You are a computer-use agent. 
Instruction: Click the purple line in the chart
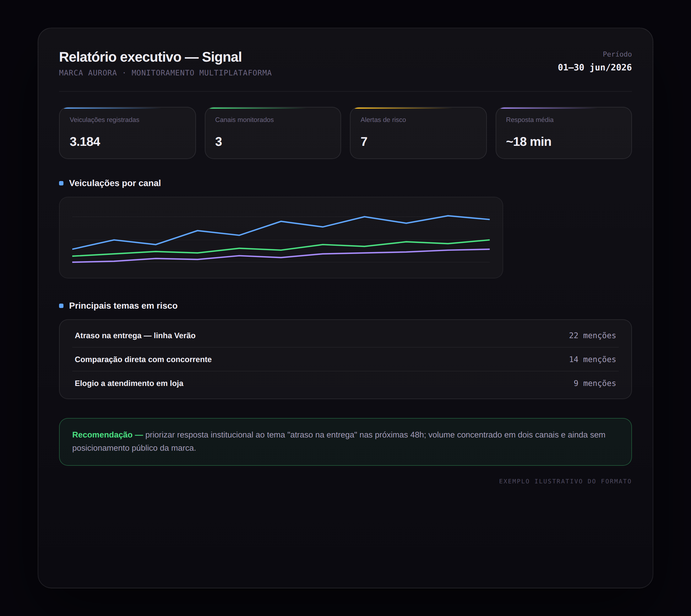pos(281,258)
